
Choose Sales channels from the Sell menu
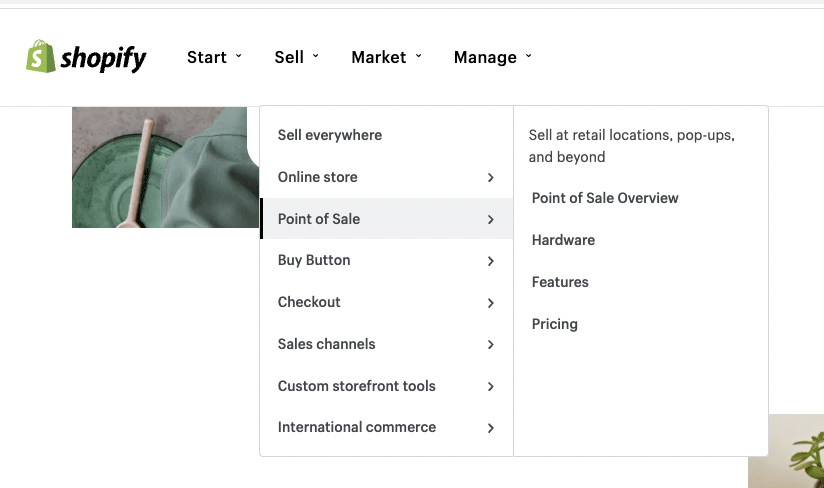pos(386,344)
